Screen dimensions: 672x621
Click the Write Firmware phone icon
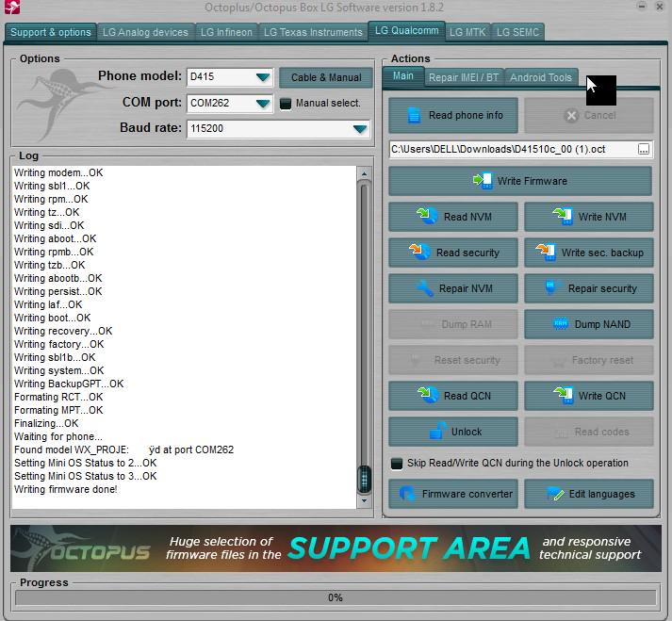pyautogui.click(x=483, y=181)
